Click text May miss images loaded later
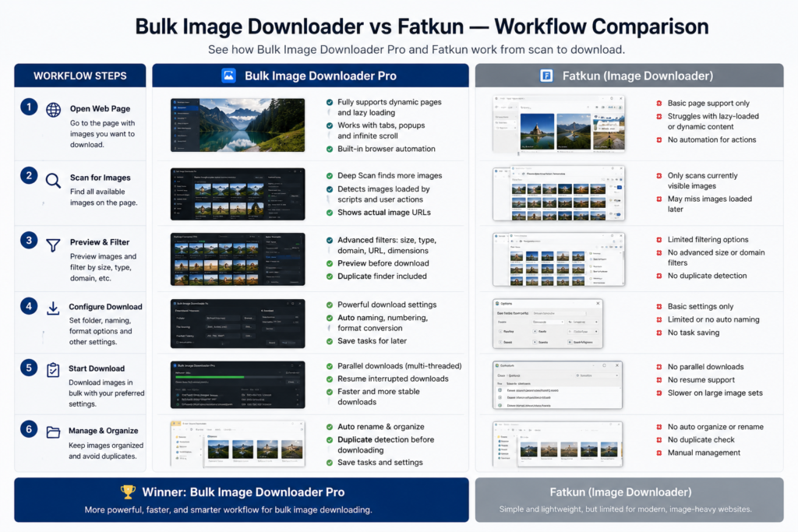The image size is (798, 532). [x=709, y=204]
